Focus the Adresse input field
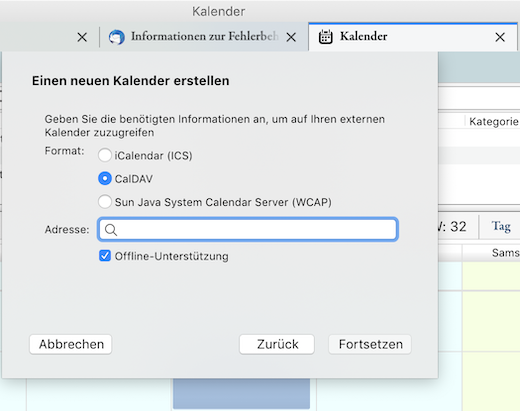This screenshot has height=411, width=520. click(x=248, y=229)
